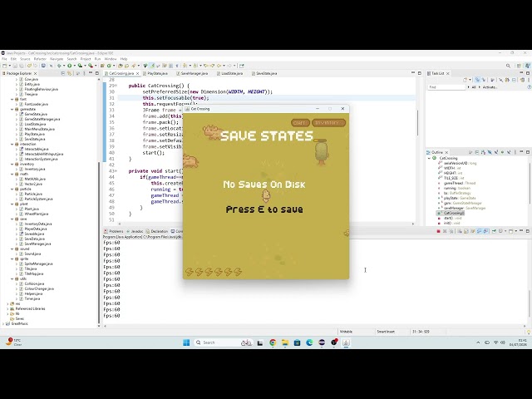Click the Save toolbar icon
Image resolution: width=532 pixels, height=399 pixels.
(15, 66)
